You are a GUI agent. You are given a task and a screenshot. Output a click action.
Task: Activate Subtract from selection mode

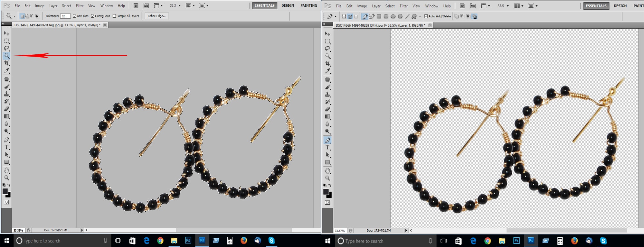pyautogui.click(x=32, y=16)
